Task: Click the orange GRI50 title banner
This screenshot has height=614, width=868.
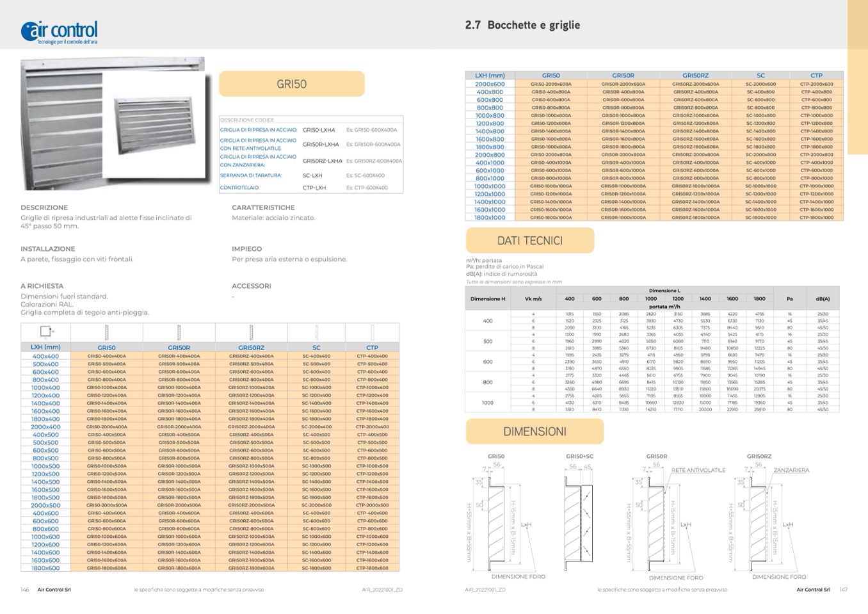Action: coord(292,85)
